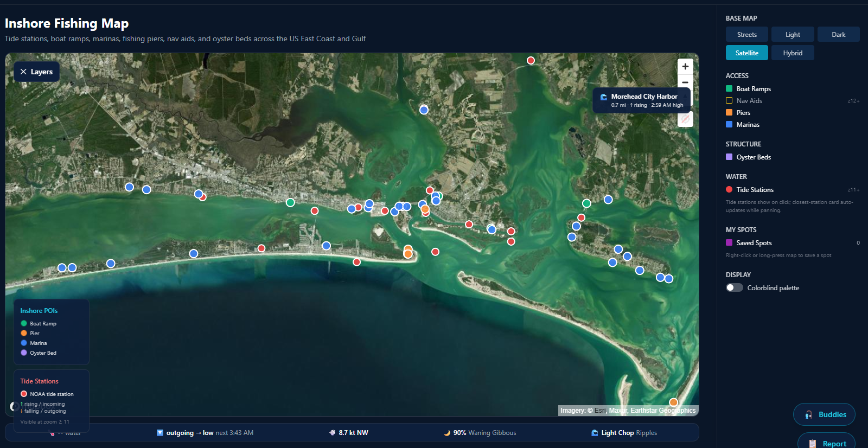The height and width of the screenshot is (448, 868).
Task: Click the 'Inshore Fishing Map' page title
Action: tap(67, 23)
